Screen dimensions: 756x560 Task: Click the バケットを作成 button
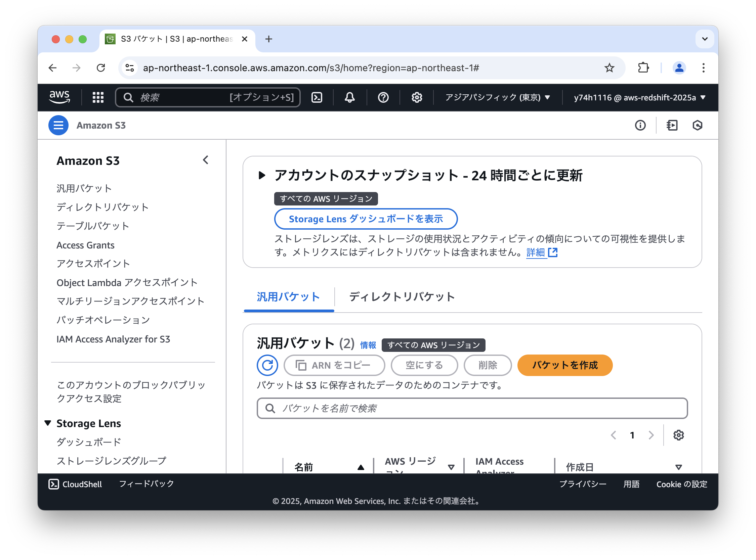(564, 365)
